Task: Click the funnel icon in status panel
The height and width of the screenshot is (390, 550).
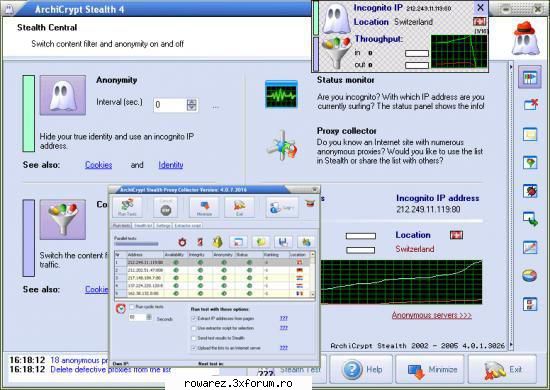Action: tap(336, 53)
